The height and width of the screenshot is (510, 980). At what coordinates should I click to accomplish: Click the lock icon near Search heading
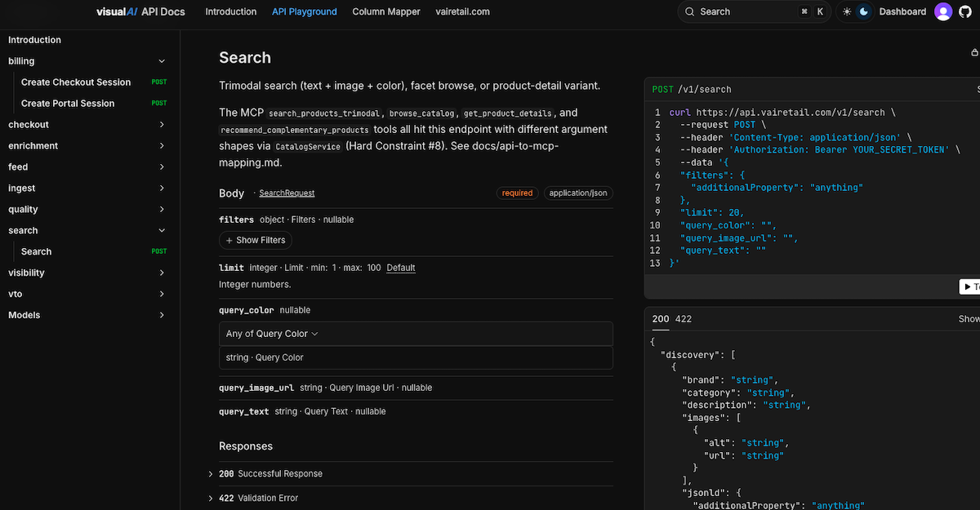pos(974,52)
